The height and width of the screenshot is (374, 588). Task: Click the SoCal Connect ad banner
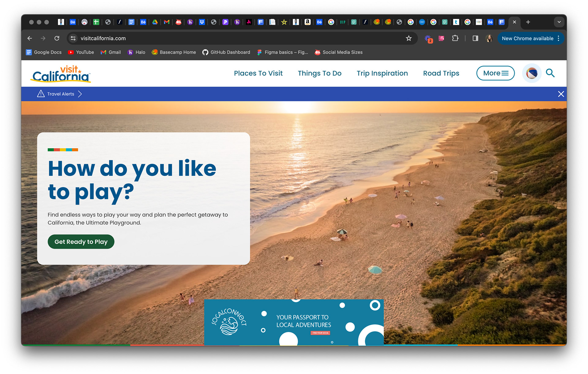[x=294, y=322]
